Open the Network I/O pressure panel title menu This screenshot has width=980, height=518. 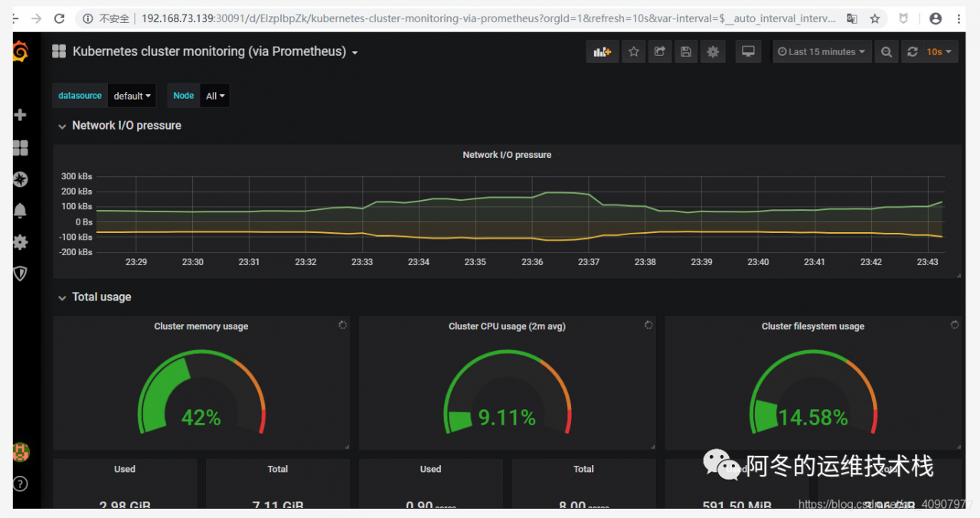point(507,155)
